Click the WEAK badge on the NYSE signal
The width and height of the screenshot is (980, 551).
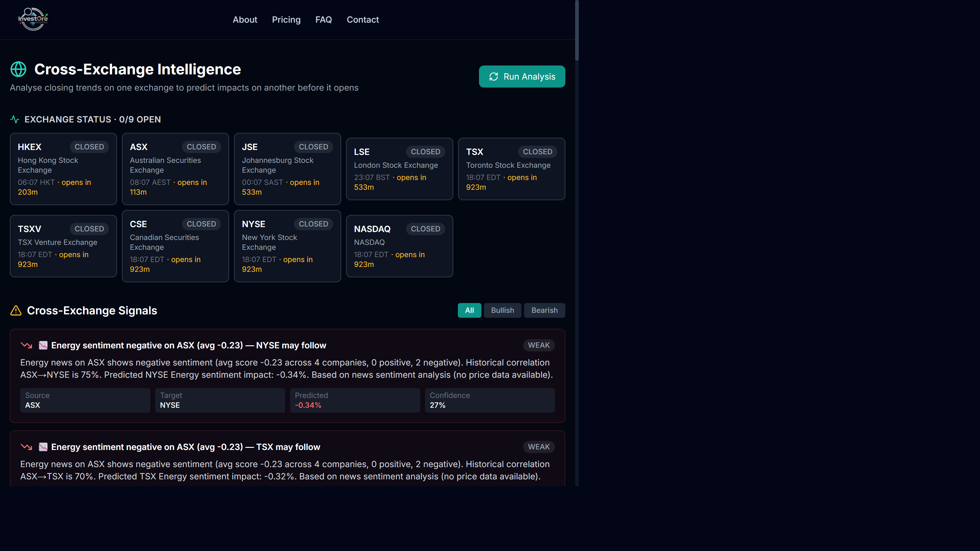click(539, 345)
